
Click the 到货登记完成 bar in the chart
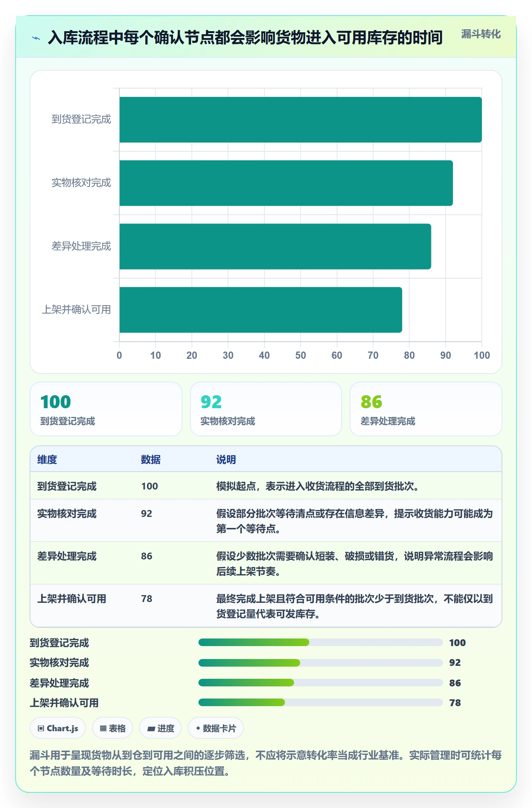click(x=301, y=120)
